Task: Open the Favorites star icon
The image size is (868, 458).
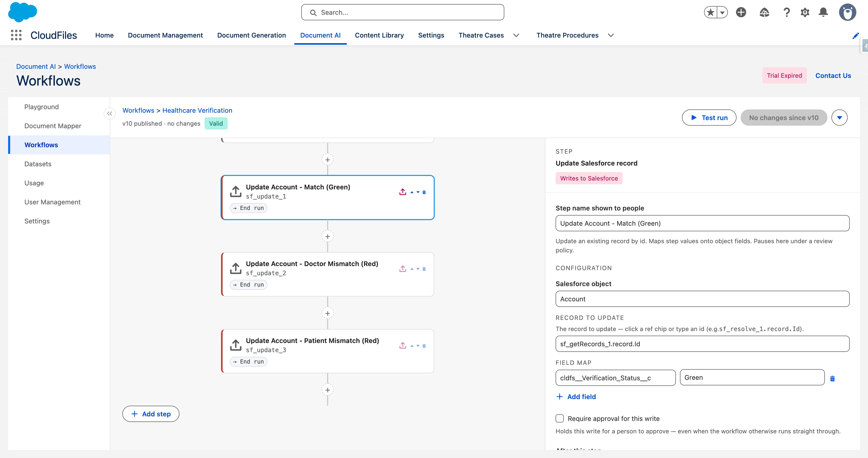Action: pos(711,12)
